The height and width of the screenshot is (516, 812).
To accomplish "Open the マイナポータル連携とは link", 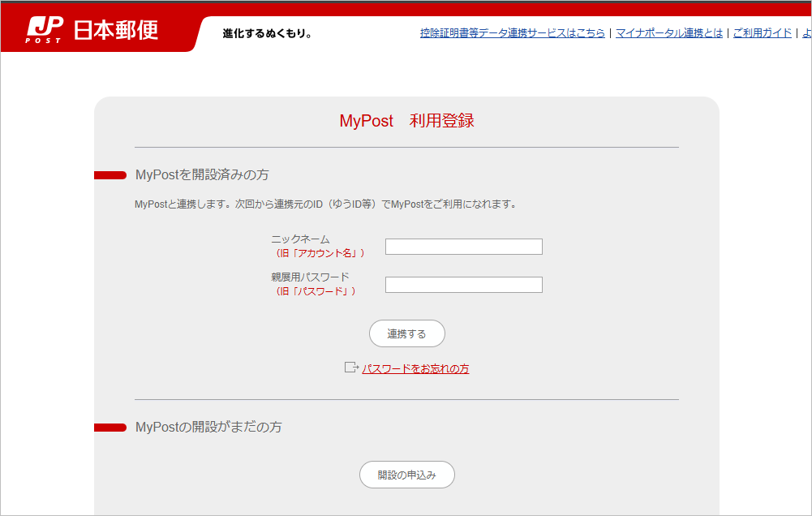I will 668,33.
